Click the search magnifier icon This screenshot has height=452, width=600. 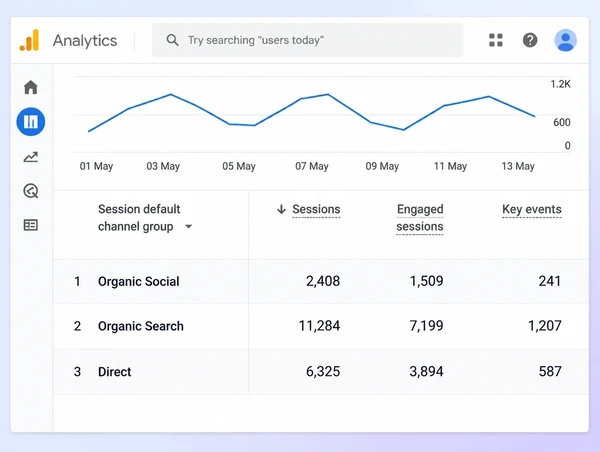click(173, 40)
